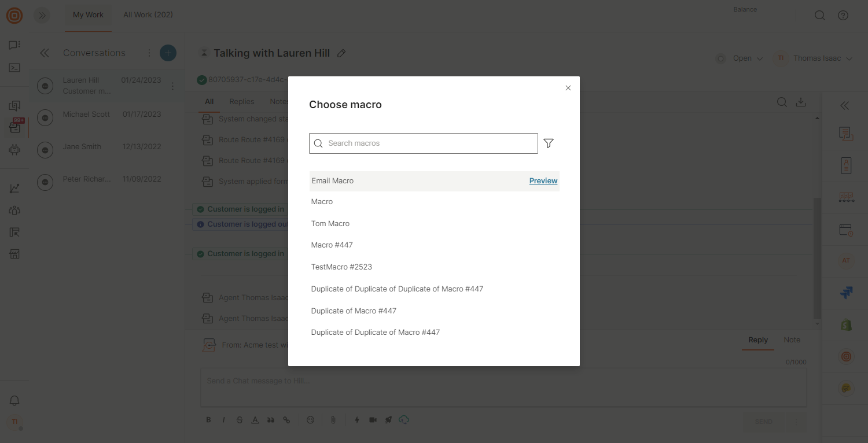Edit conversation title with pencil icon

(x=341, y=53)
